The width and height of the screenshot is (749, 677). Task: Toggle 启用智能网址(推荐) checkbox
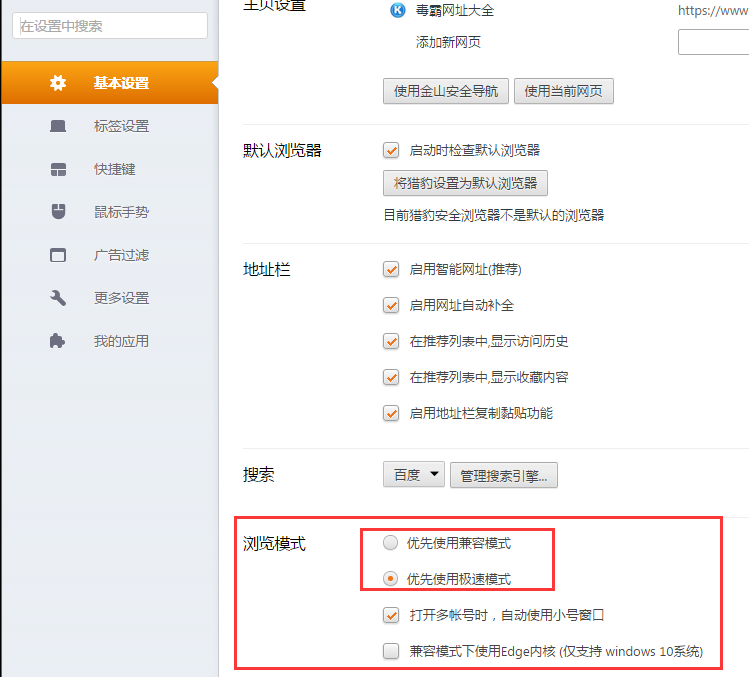tap(391, 269)
